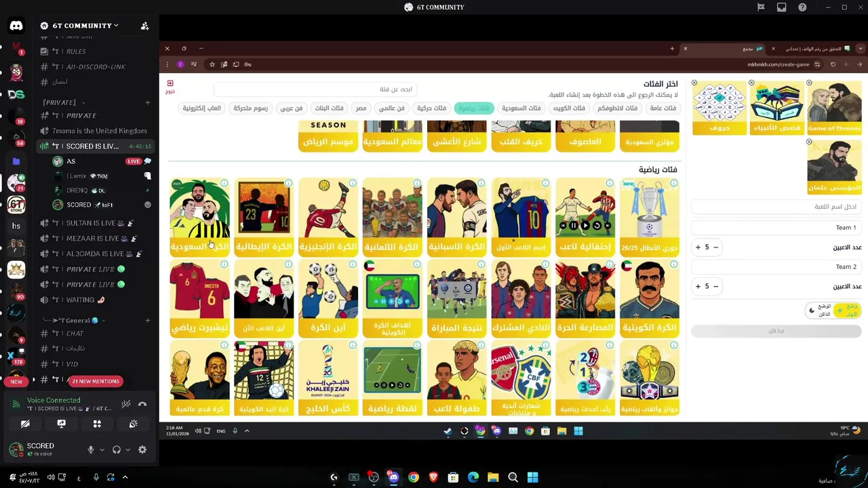Decrease Team 1 player count with minus
The image size is (868, 488).
pyautogui.click(x=715, y=247)
